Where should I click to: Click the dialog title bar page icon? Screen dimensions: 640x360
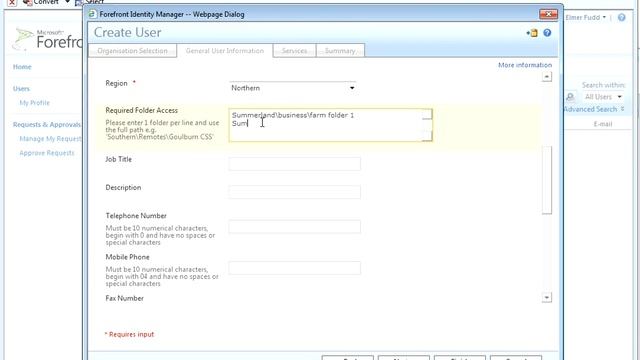point(93,14)
